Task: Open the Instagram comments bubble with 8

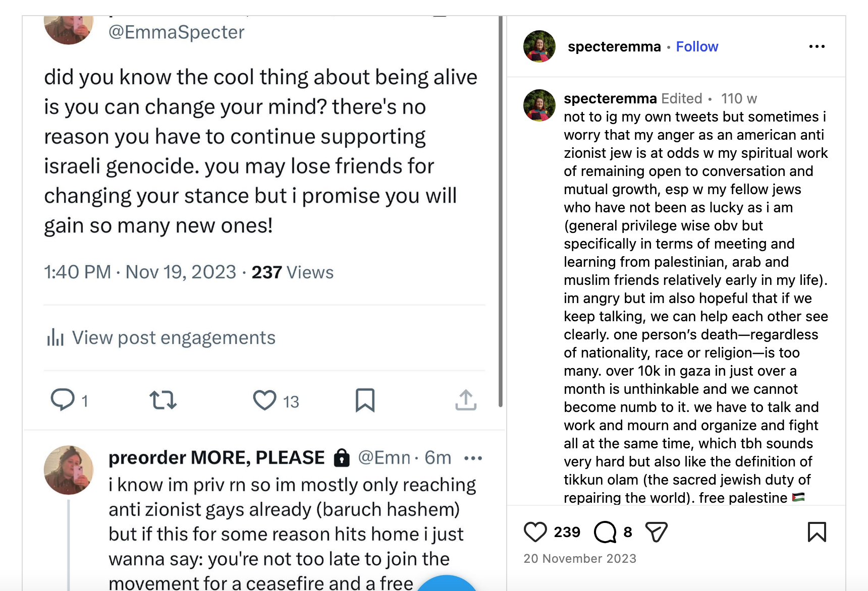Action: 605,532
